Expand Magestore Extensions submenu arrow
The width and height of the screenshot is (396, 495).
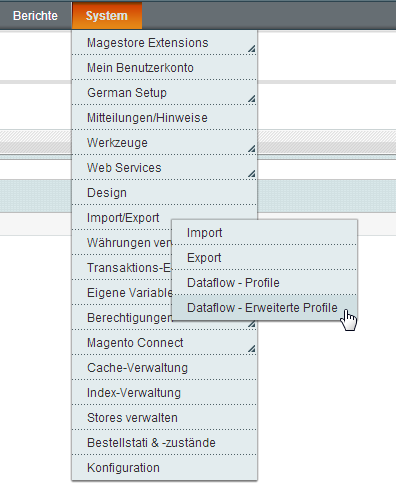click(252, 49)
